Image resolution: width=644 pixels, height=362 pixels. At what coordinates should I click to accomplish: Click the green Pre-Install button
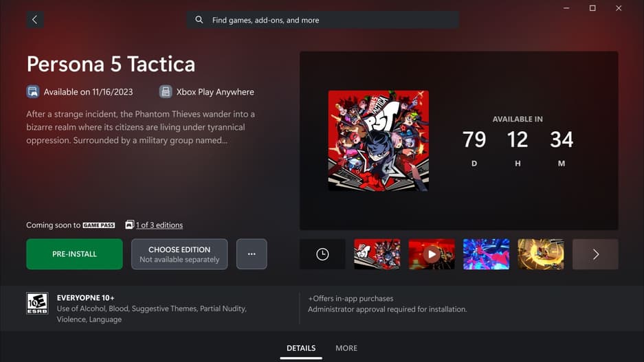click(74, 254)
